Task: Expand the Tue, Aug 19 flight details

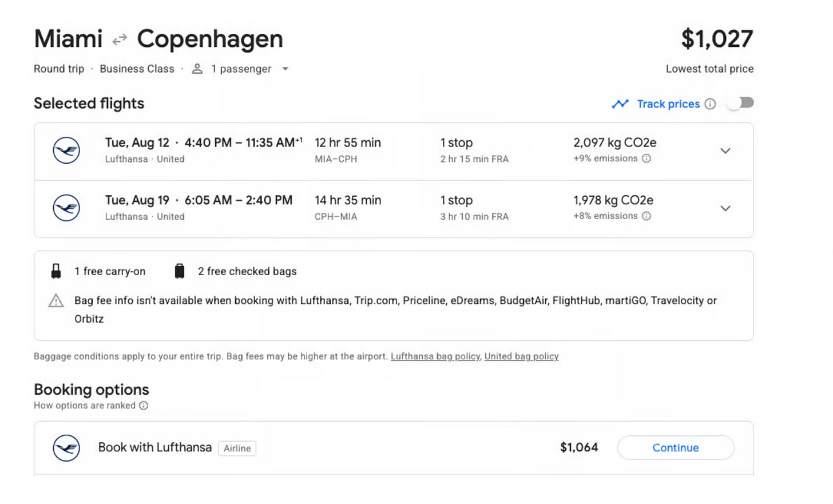Action: coord(725,208)
